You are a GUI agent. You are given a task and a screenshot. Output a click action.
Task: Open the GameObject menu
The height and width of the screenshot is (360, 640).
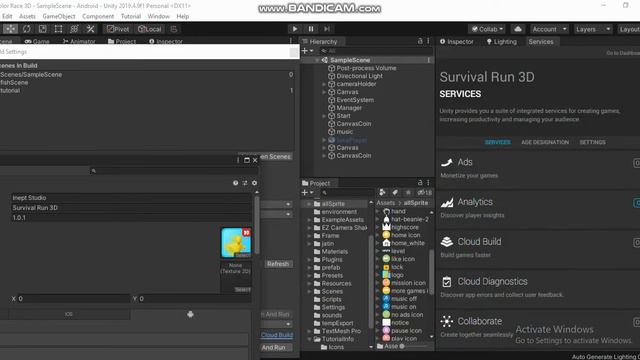[x=59, y=16]
